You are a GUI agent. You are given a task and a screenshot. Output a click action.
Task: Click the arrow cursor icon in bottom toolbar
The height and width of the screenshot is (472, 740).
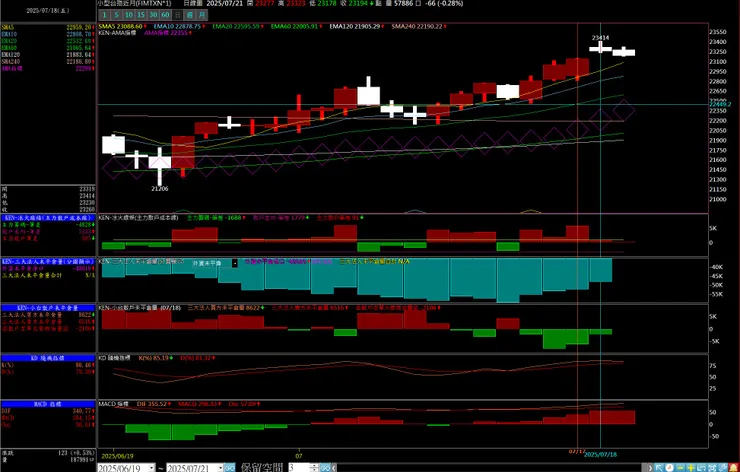[659, 468]
